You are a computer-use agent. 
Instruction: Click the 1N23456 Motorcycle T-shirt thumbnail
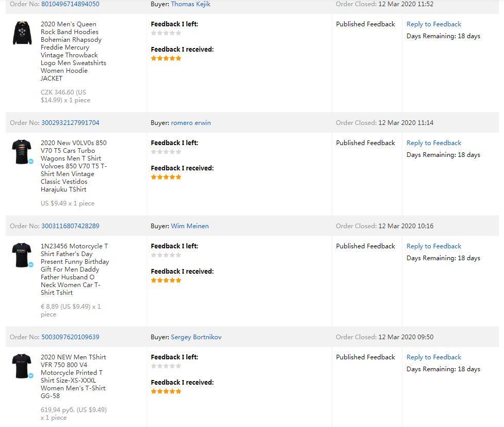pyautogui.click(x=22, y=255)
